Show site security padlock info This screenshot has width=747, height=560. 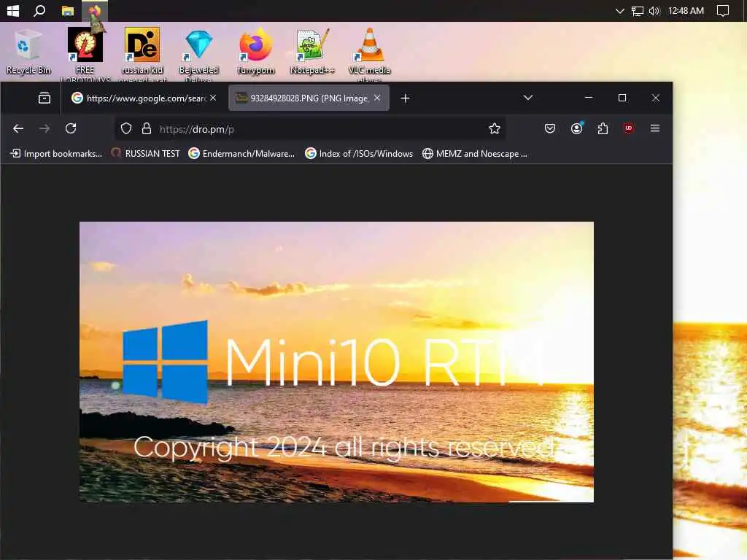coord(146,128)
